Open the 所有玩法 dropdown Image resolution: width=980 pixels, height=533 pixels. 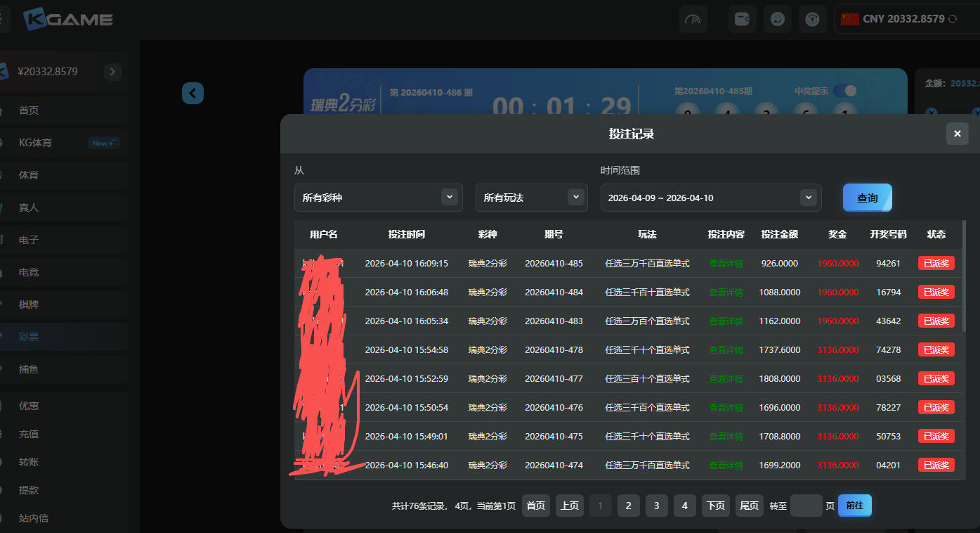pyautogui.click(x=531, y=198)
